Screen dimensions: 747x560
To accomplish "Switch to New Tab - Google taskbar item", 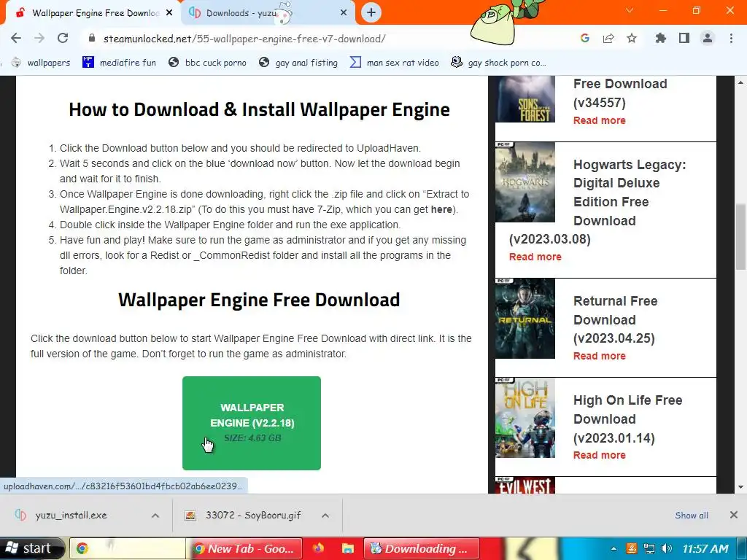I will [x=244, y=548].
